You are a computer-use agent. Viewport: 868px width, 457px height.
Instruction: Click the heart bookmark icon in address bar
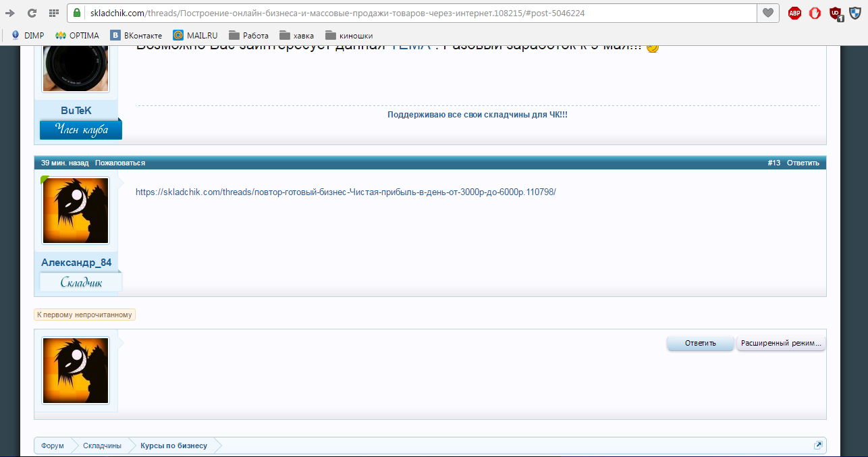click(767, 13)
